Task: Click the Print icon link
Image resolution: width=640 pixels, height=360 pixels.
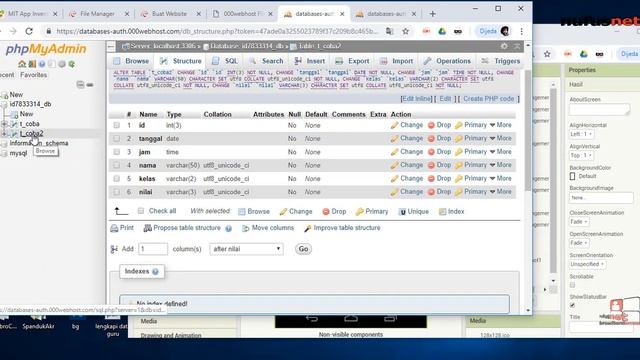Action: [122, 228]
